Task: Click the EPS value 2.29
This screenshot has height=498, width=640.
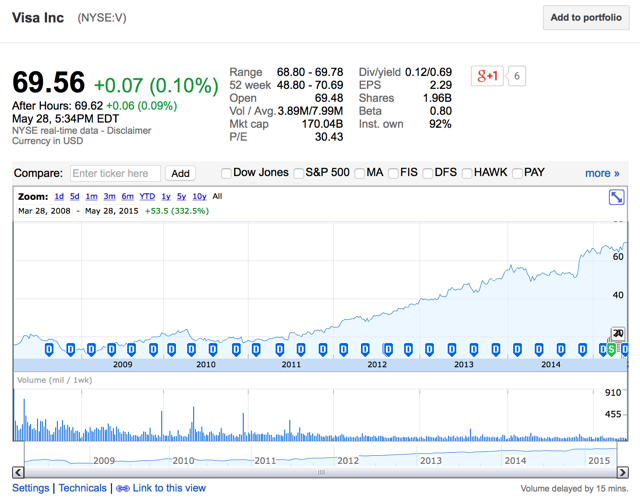Action: 440,85
